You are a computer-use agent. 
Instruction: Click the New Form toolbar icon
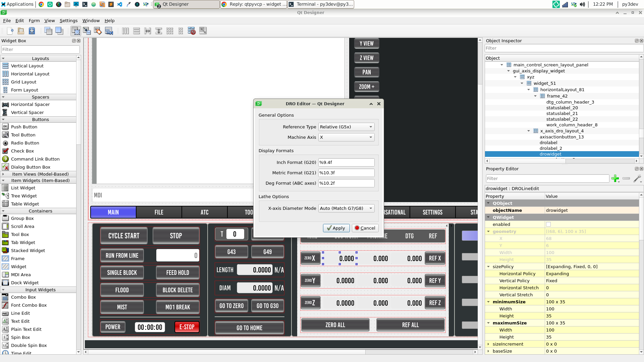[x=10, y=31]
